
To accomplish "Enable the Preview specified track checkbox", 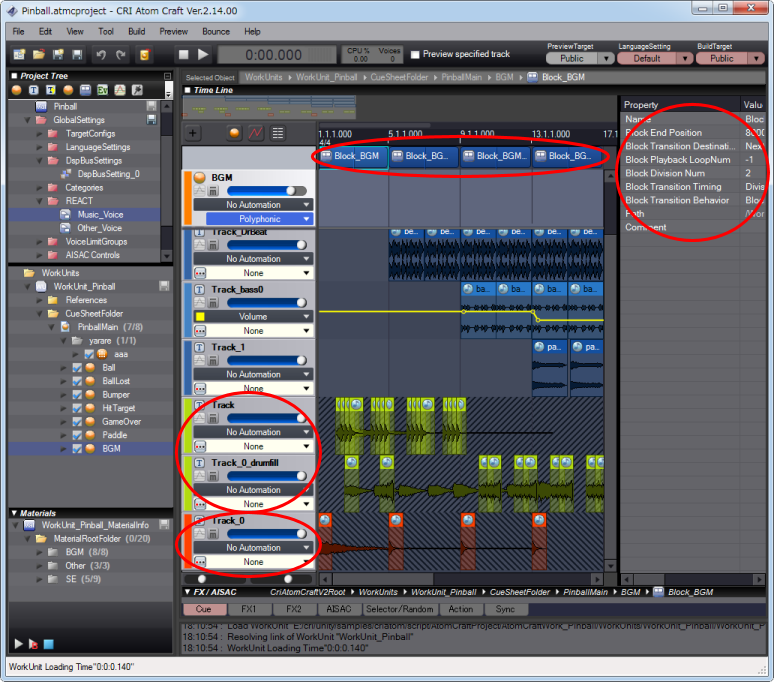I will tap(415, 54).
